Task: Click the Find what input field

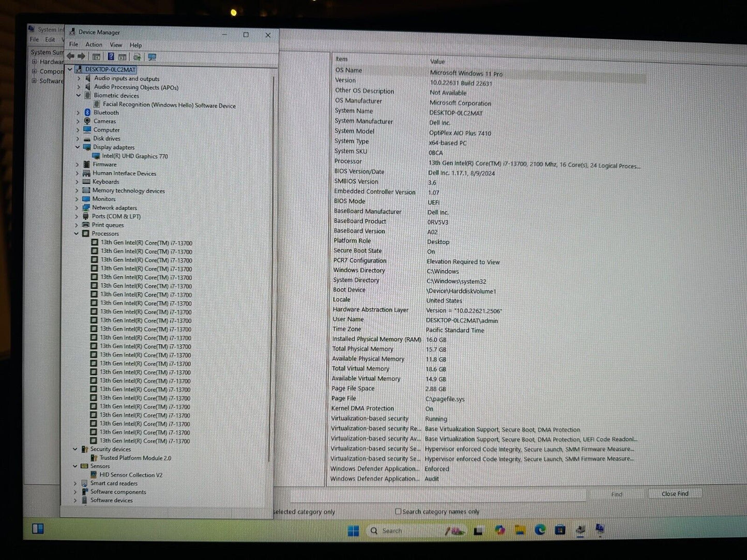Action: pos(438,495)
